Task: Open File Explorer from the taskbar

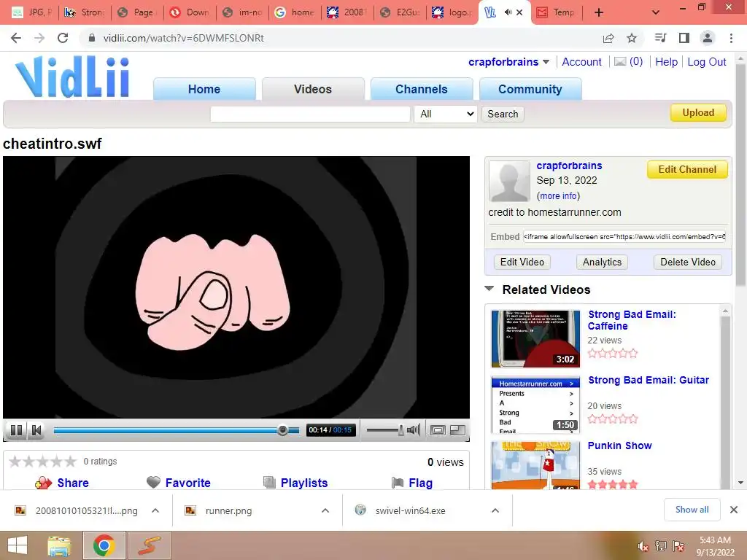Action: point(59,545)
